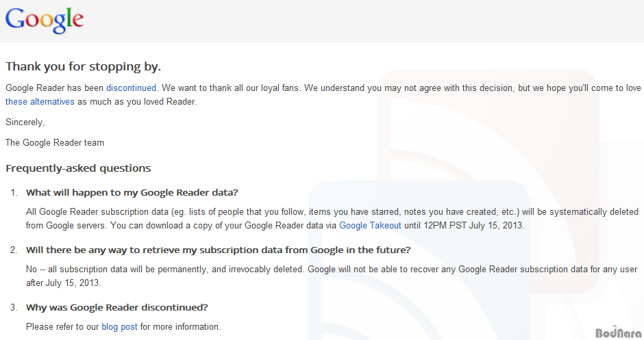Open the "blog post" link

pos(119,327)
